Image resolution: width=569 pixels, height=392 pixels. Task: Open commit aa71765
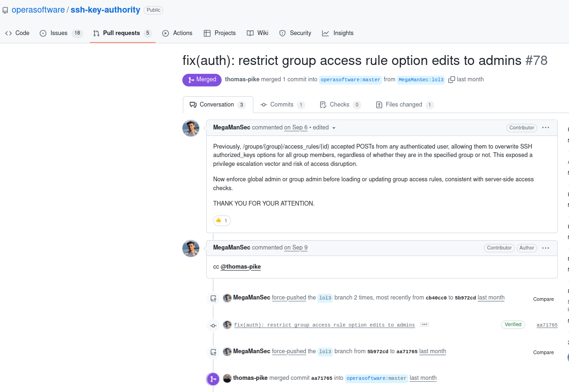(547, 325)
